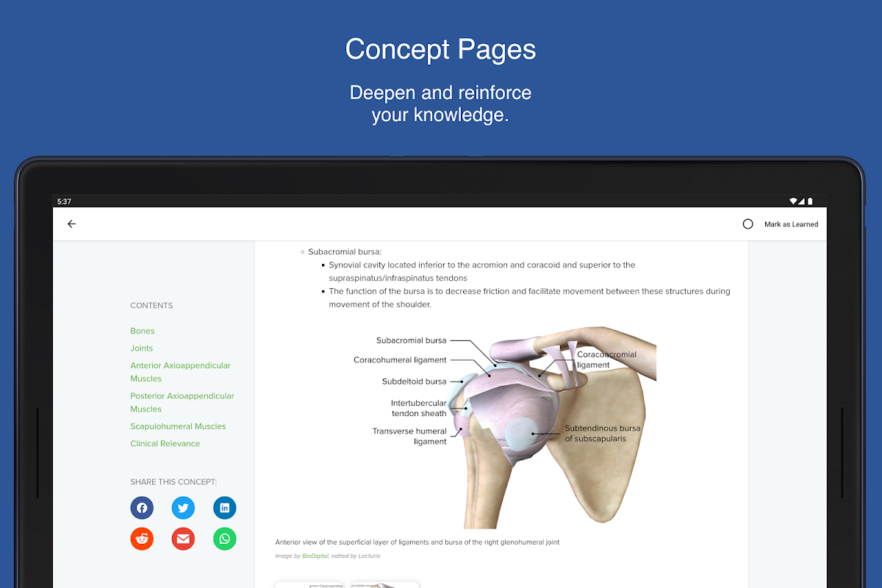The height and width of the screenshot is (588, 882).
Task: Click Subtendinous bursa of subscapularis label
Action: (603, 434)
